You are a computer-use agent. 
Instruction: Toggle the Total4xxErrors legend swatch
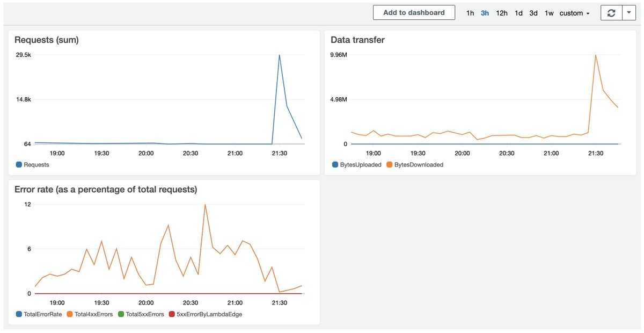coord(70,314)
